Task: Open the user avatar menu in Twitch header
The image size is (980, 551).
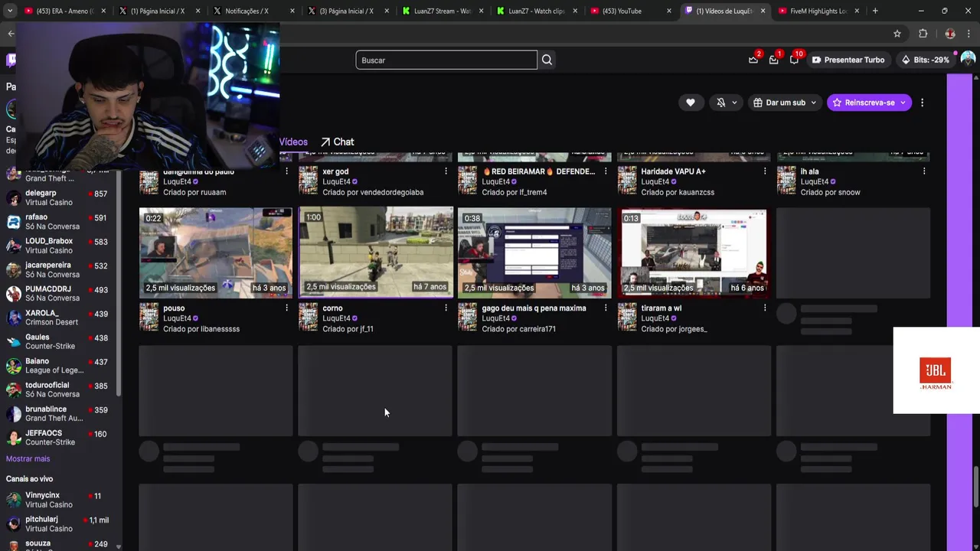Action: point(968,60)
